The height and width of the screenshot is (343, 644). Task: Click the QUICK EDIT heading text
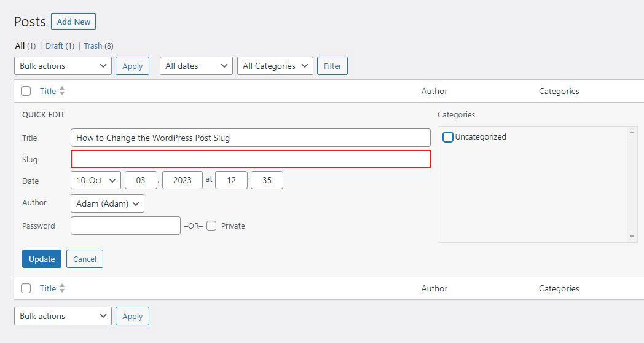[x=44, y=114]
